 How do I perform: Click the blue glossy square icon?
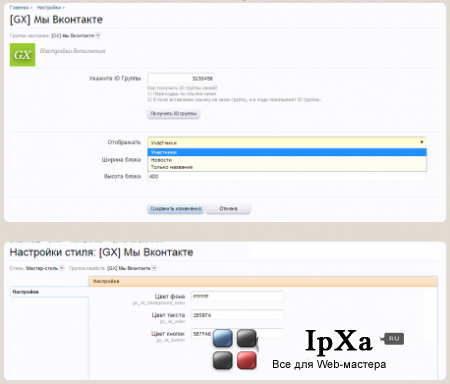[x=223, y=338]
